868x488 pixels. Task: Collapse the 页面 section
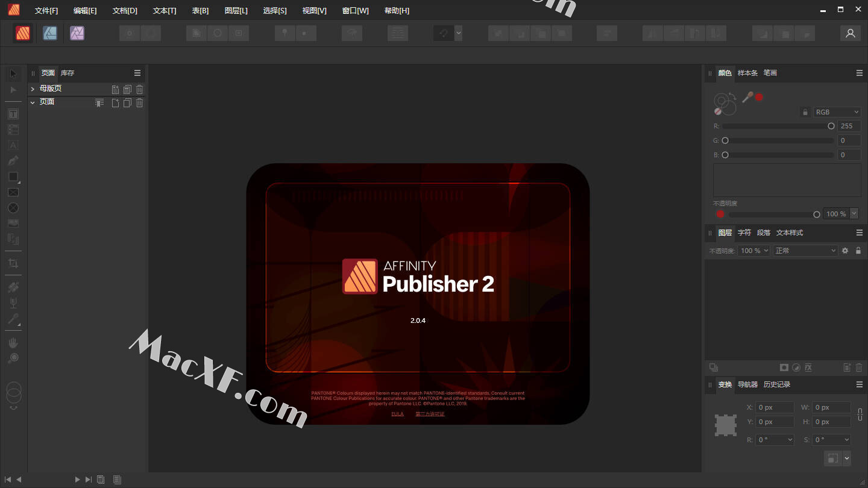coord(33,103)
